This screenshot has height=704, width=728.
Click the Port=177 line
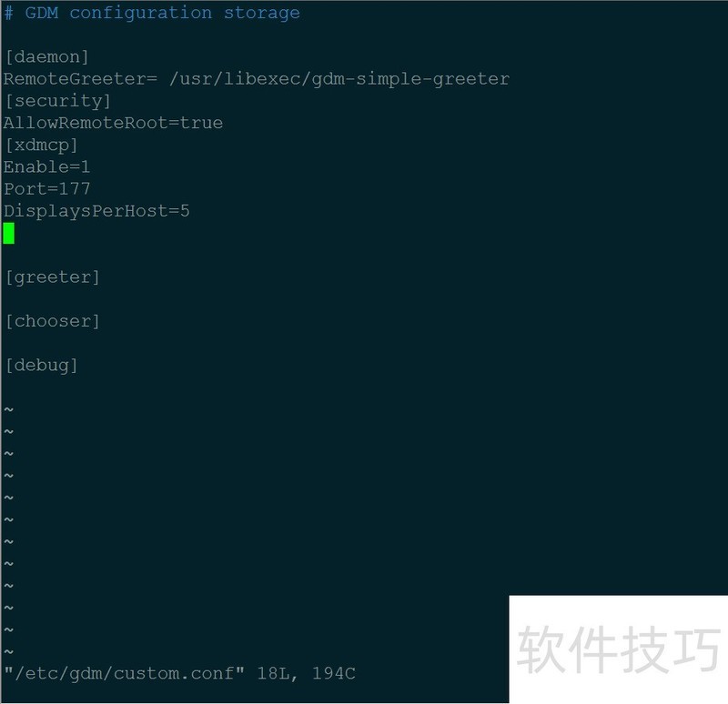point(46,189)
